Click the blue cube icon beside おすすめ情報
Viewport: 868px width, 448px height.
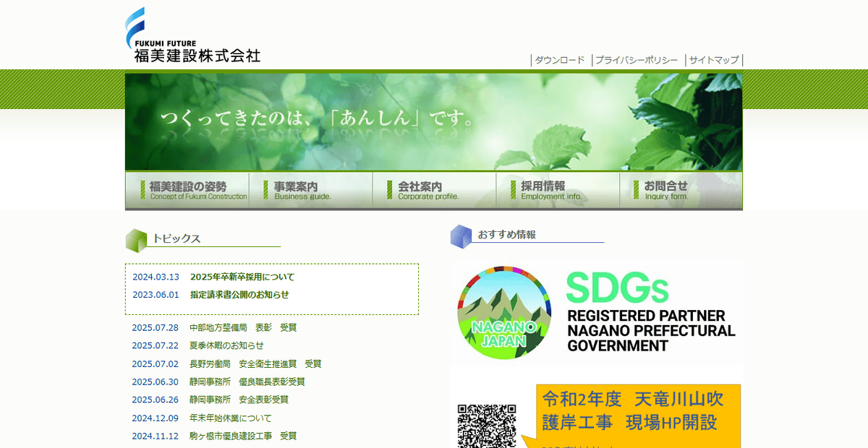pos(461,236)
